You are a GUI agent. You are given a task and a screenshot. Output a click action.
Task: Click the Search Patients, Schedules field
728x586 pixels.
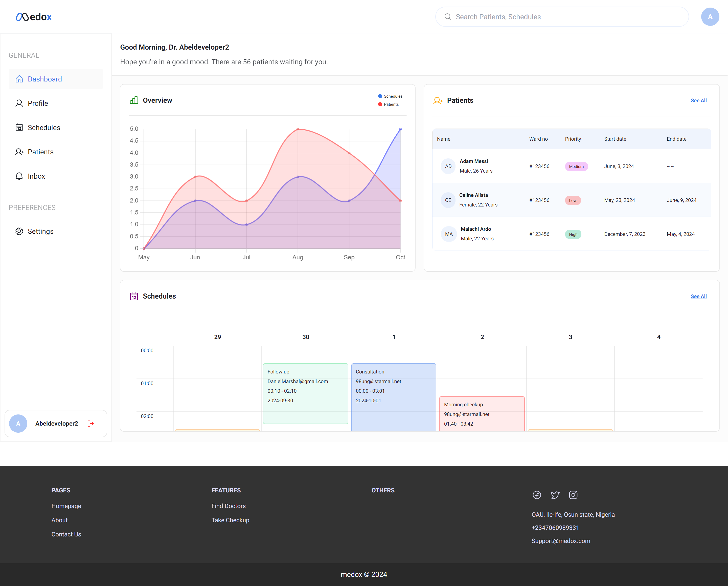click(562, 17)
